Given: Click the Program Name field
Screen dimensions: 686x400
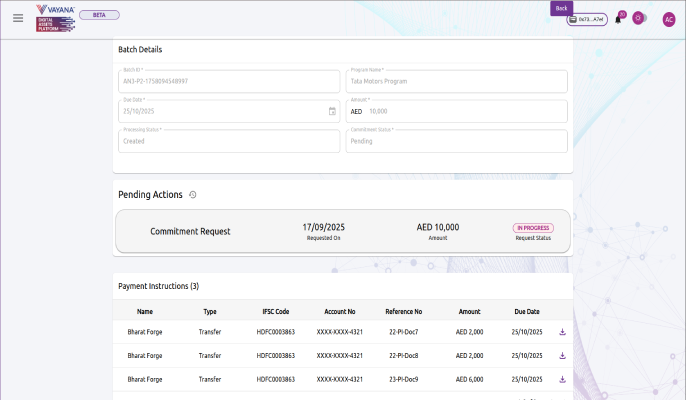Looking at the screenshot, I should pyautogui.click(x=456, y=81).
